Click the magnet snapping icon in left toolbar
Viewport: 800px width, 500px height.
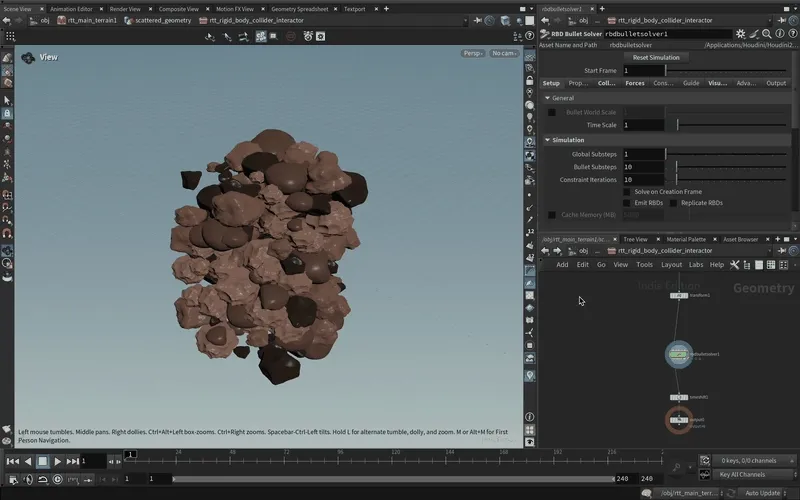7,233
